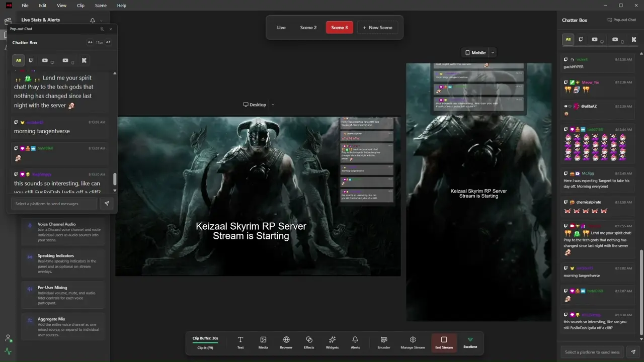Viewport: 644px width, 362px height.
Task: Open the View menu
Action: pos(61,6)
